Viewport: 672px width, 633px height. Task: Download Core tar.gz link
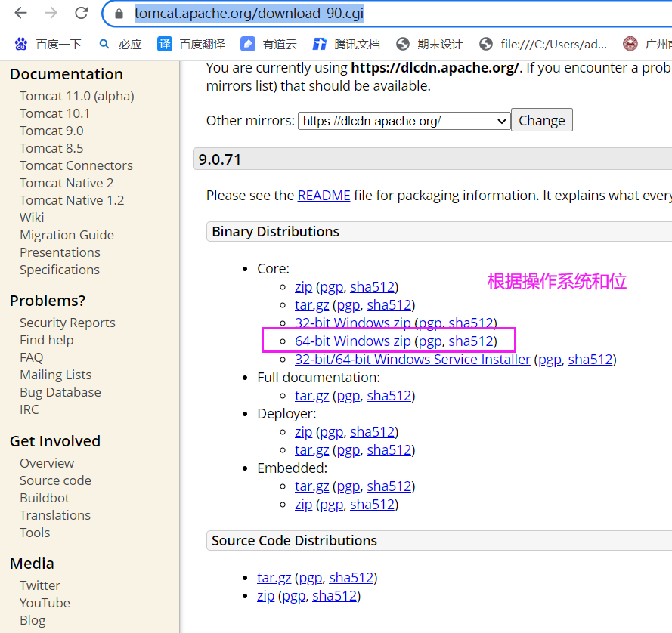click(312, 305)
